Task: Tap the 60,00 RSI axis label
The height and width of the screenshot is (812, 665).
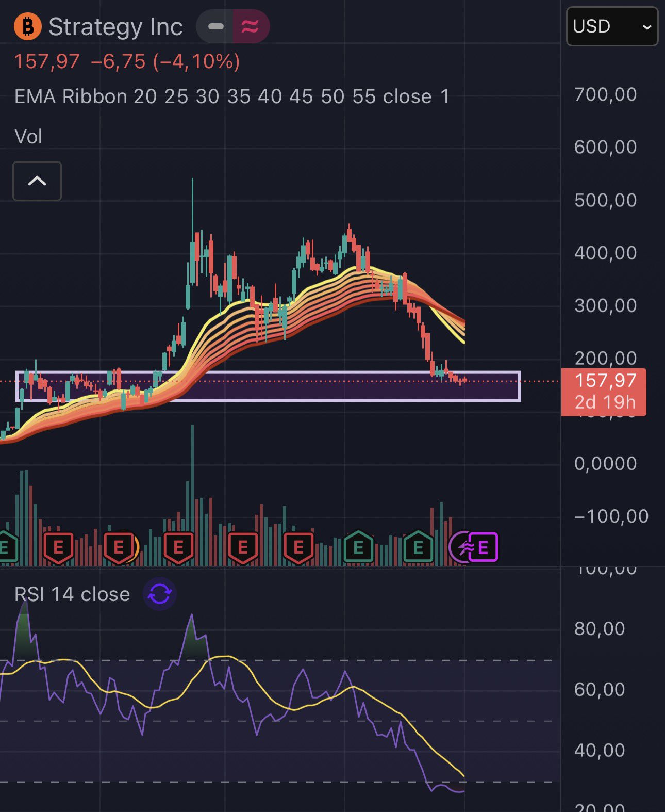Action: [x=600, y=689]
